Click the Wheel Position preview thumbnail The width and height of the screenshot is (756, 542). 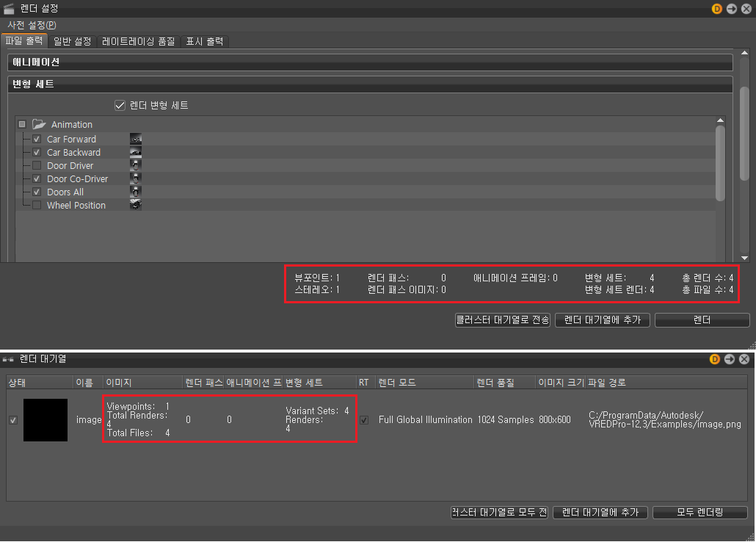136,205
